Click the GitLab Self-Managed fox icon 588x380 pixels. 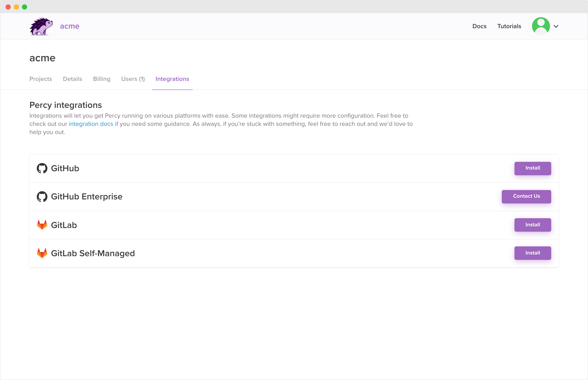[42, 253]
